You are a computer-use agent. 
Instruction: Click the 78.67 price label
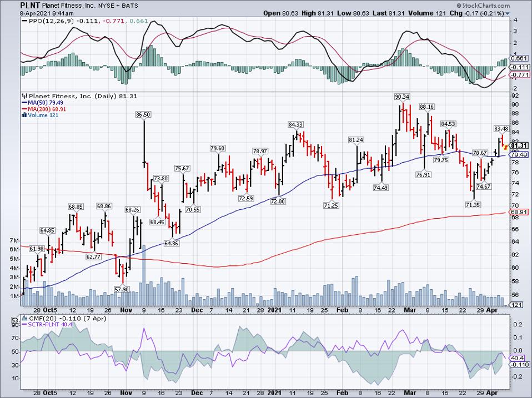click(480, 153)
